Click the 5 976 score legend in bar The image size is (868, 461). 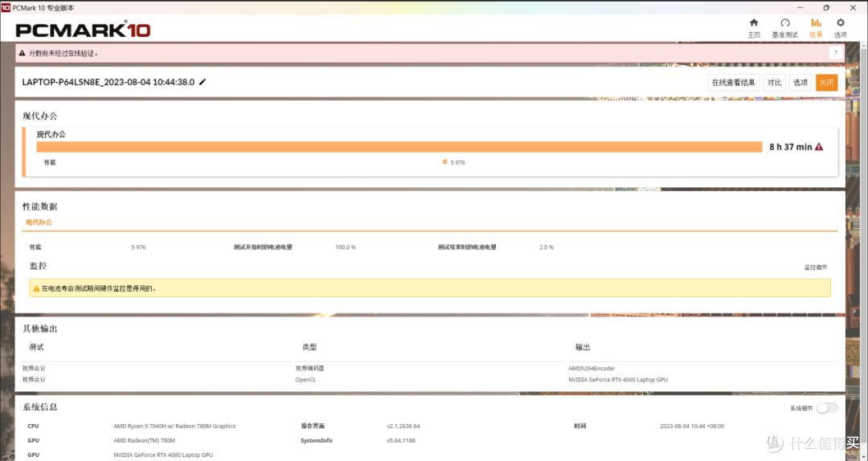pyautogui.click(x=454, y=162)
